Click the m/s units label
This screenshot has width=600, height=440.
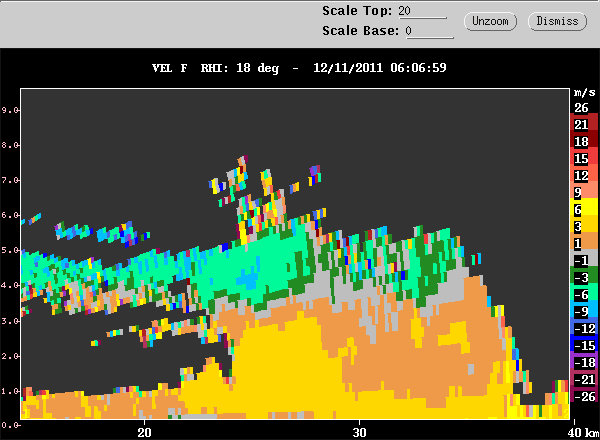point(585,93)
